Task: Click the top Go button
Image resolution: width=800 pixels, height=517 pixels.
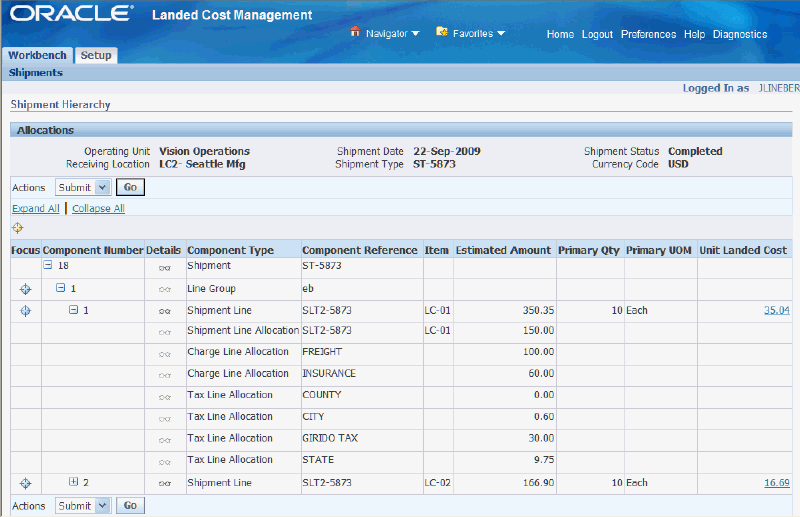Action: (x=130, y=187)
